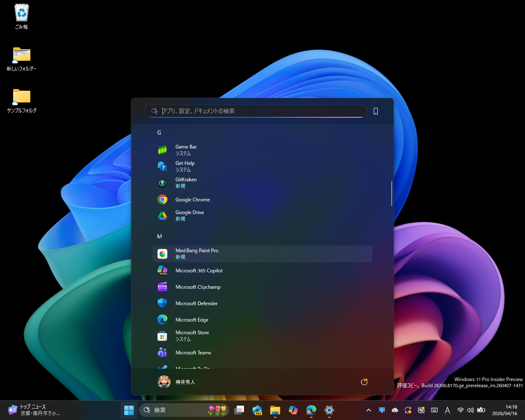Click the Windows Update sync tray icon
The height and width of the screenshot is (420, 525).
click(x=408, y=410)
